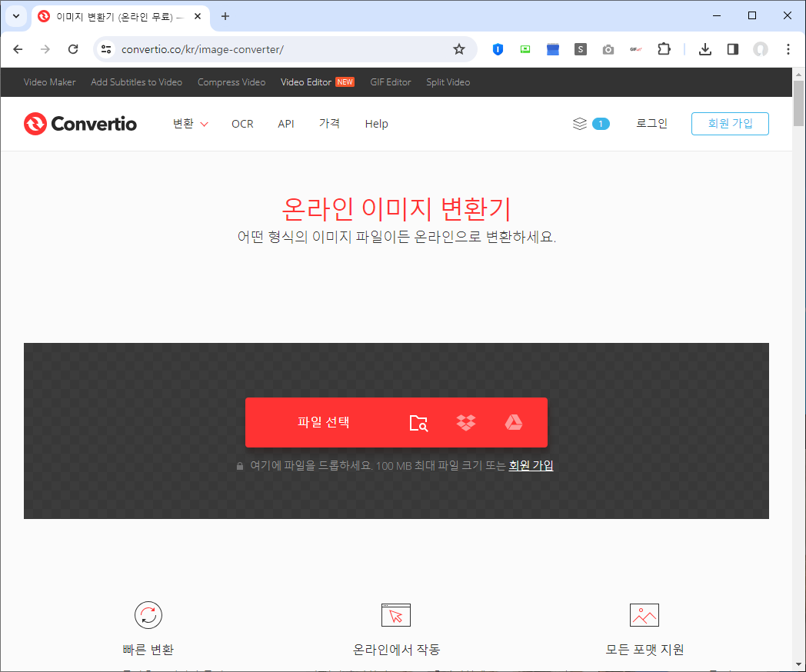Click the 빠른 변환 circular arrows icon

point(148,615)
